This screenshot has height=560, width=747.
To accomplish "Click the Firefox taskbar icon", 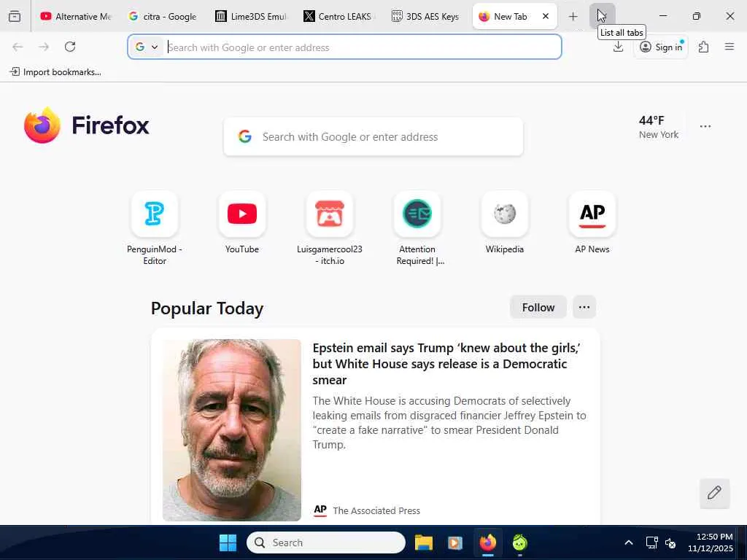I will coord(488,542).
